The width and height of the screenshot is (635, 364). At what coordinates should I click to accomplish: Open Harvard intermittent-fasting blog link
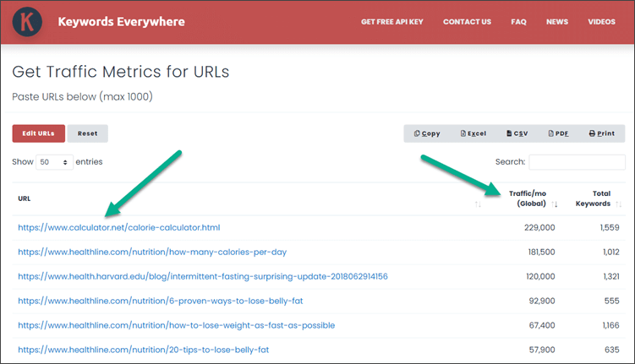[203, 277]
